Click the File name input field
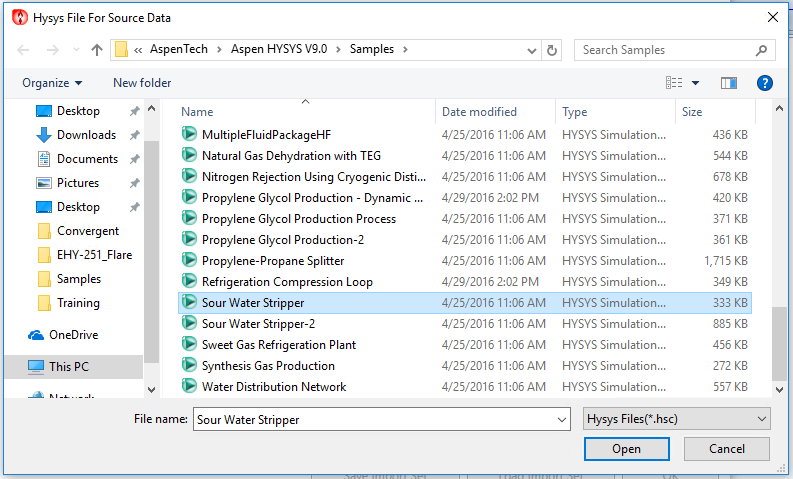Viewport: 793px width, 479px height. click(x=381, y=419)
